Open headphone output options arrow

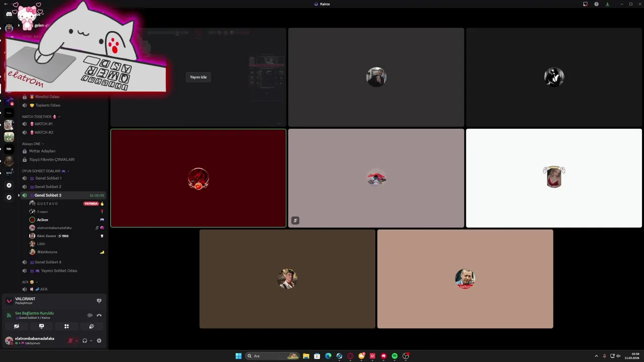(91, 340)
